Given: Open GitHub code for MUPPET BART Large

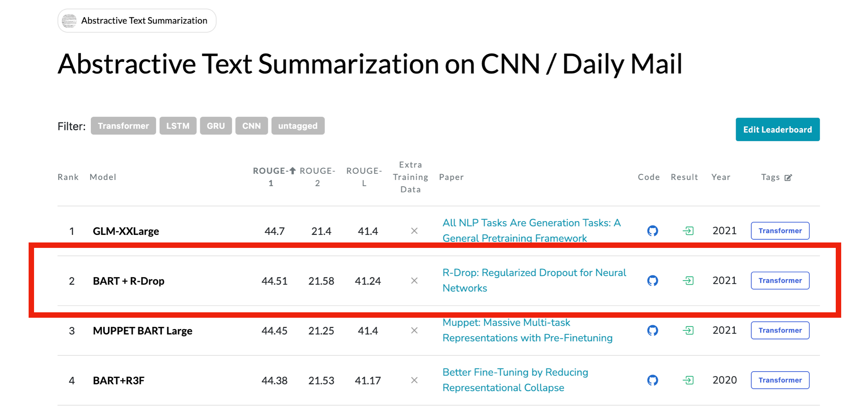Looking at the screenshot, I should coord(652,330).
